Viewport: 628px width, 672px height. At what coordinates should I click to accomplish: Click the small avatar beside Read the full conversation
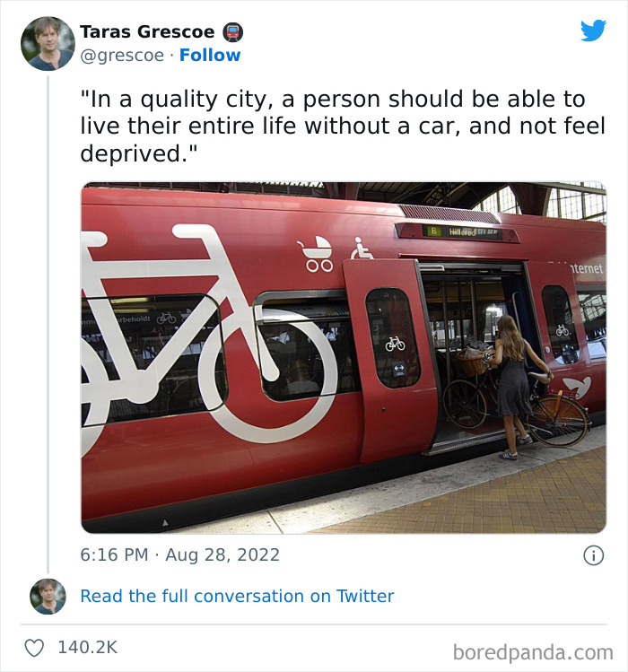click(48, 597)
